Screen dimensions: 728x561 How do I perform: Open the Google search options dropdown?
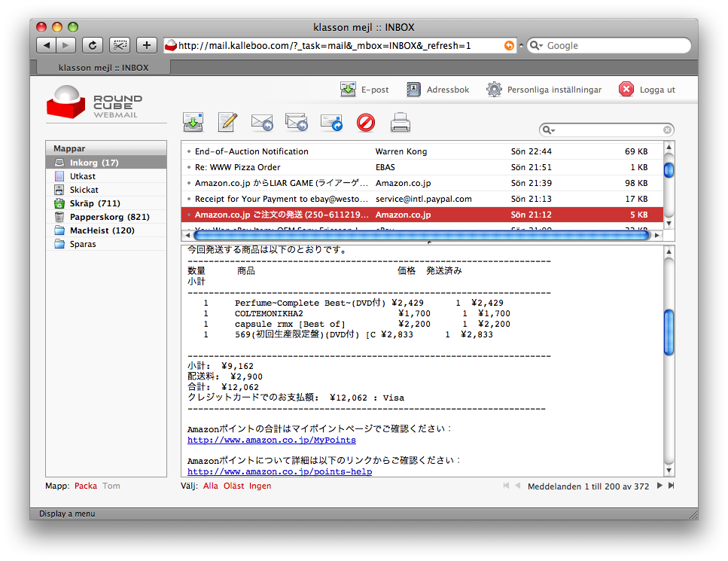[x=536, y=45]
